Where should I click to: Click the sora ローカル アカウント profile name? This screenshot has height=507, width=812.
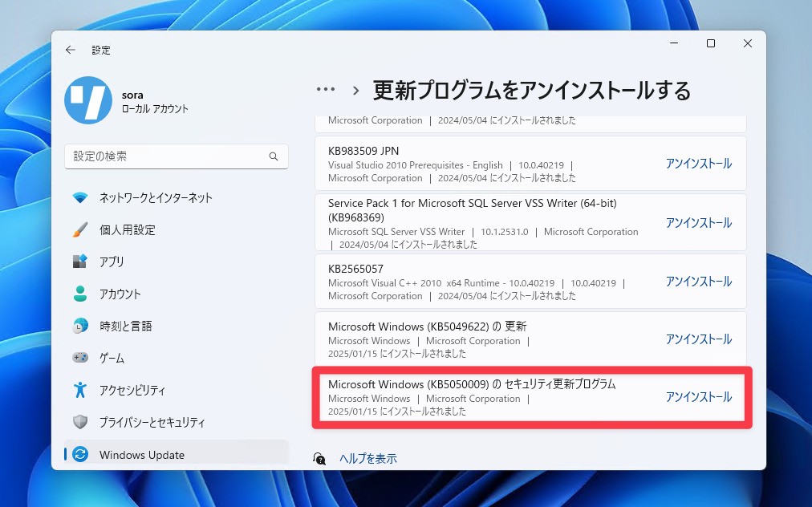(155, 102)
